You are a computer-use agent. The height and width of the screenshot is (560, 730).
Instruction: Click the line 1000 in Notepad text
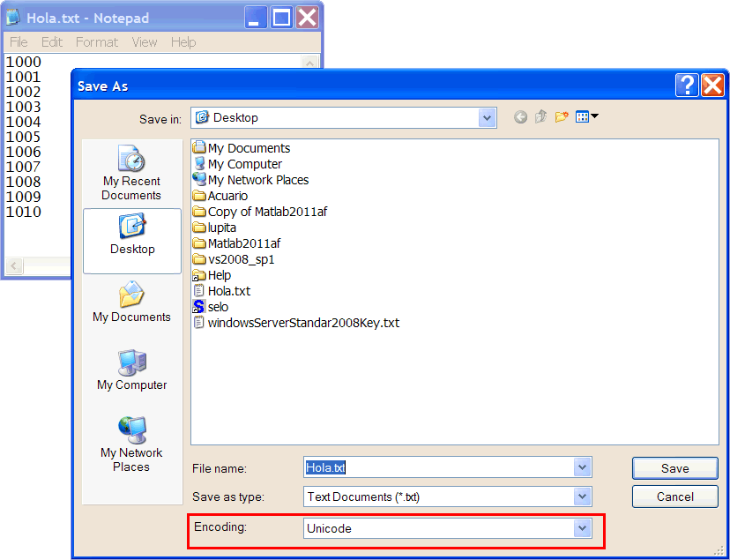tap(23, 62)
